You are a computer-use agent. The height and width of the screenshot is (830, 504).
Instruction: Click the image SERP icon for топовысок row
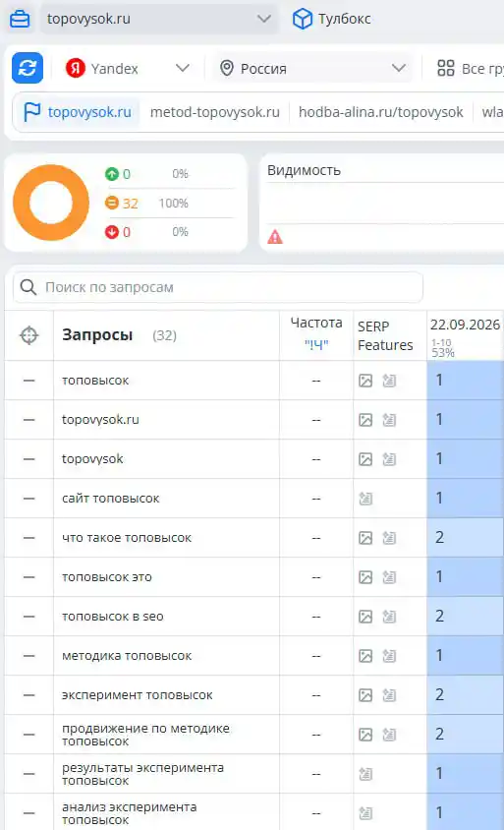365,381
